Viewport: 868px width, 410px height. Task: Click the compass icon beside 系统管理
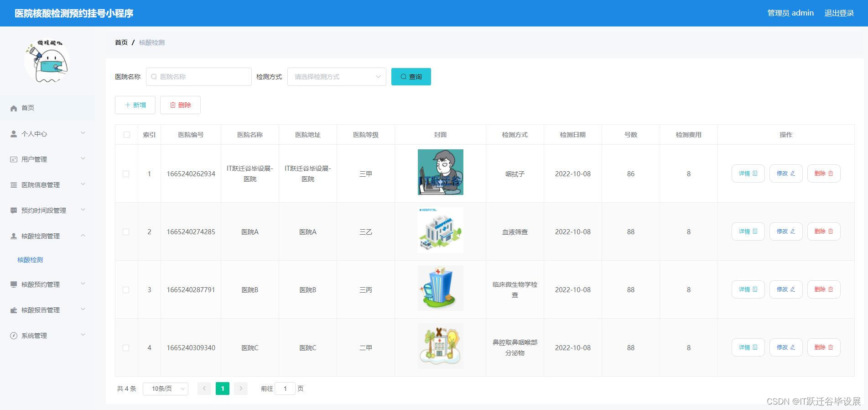coord(14,336)
